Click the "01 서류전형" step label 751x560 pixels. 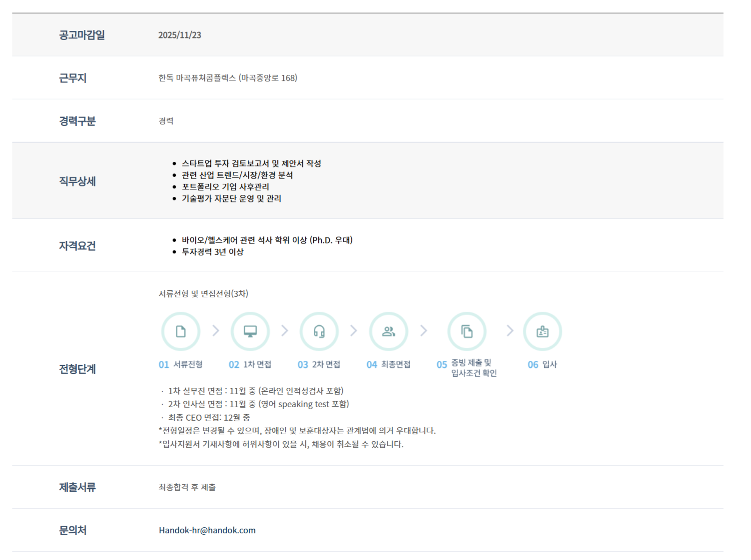(181, 365)
